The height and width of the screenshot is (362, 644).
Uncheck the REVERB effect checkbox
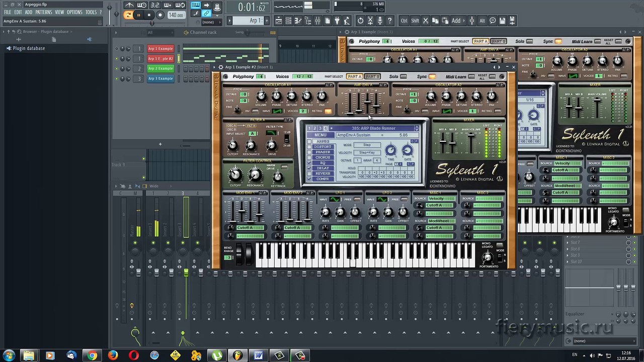(309, 173)
